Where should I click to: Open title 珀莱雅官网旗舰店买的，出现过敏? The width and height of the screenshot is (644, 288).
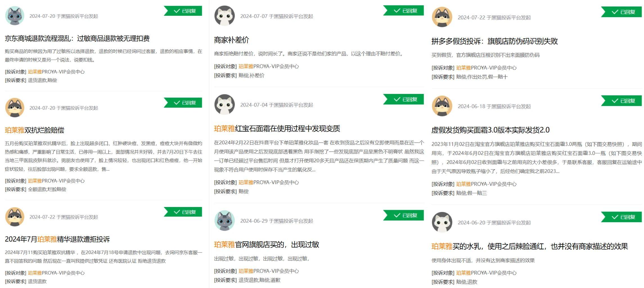pyautogui.click(x=267, y=244)
